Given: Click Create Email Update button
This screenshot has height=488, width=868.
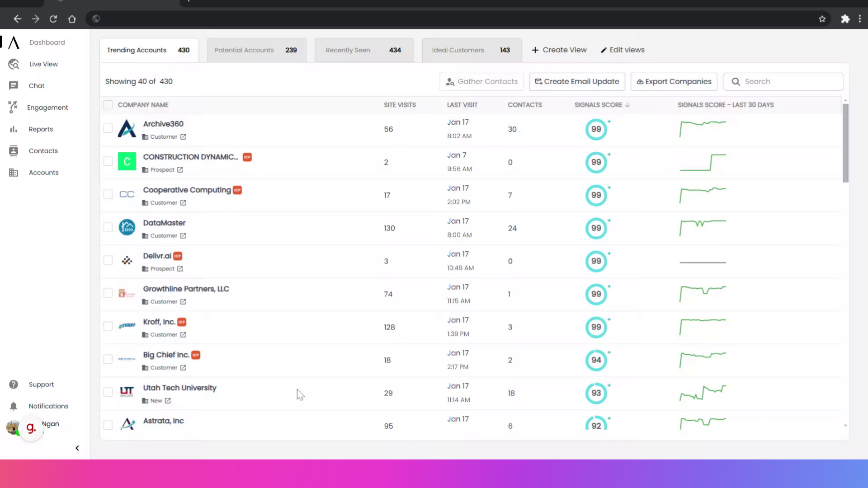Looking at the screenshot, I should coord(577,82).
